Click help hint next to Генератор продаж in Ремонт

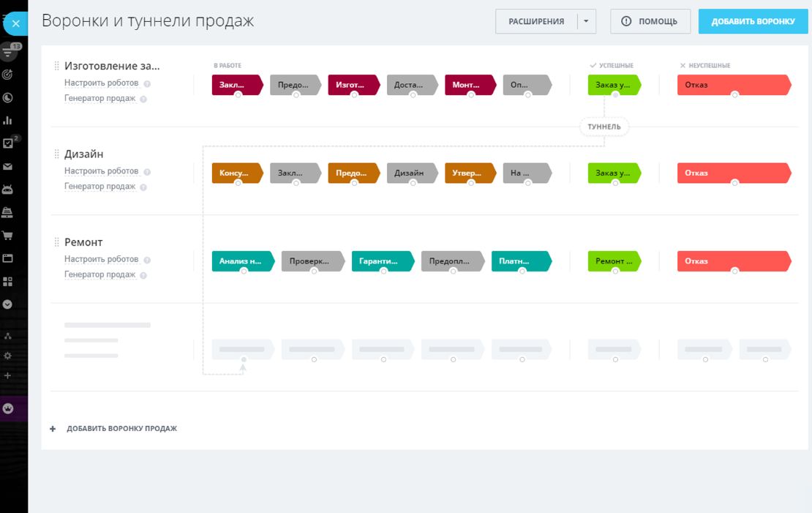click(x=143, y=275)
